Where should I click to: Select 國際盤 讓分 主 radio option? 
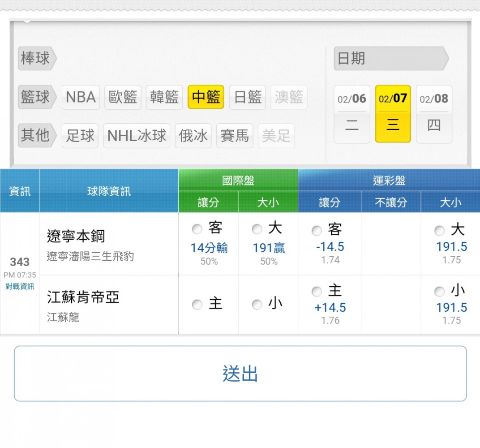click(197, 304)
